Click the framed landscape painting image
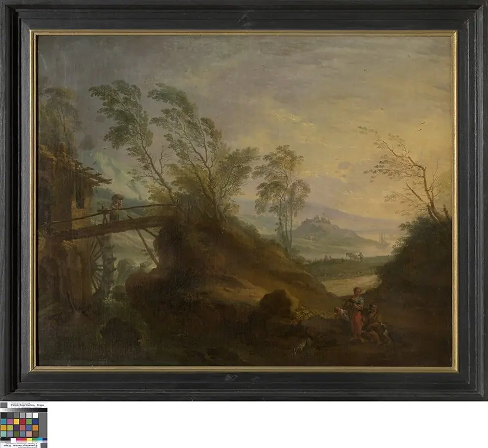The width and height of the screenshot is (488, 448). 244,200
